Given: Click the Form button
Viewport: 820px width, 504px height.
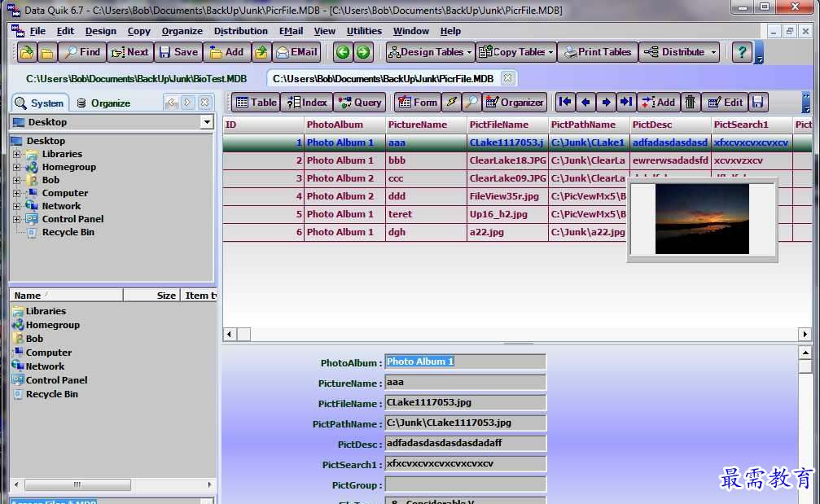Looking at the screenshot, I should coord(417,103).
